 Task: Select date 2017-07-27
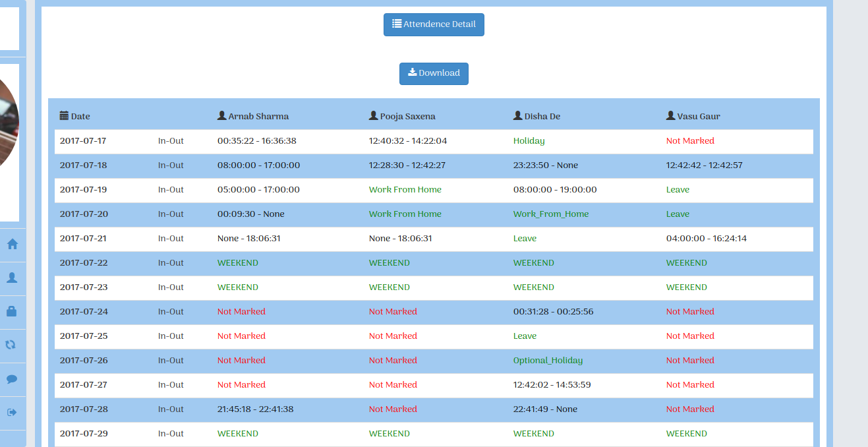coord(84,385)
